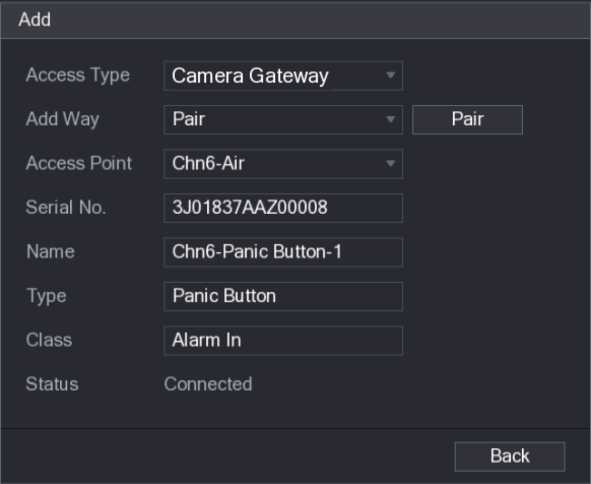The image size is (591, 484).
Task: Click the Class label
Action: 49,340
